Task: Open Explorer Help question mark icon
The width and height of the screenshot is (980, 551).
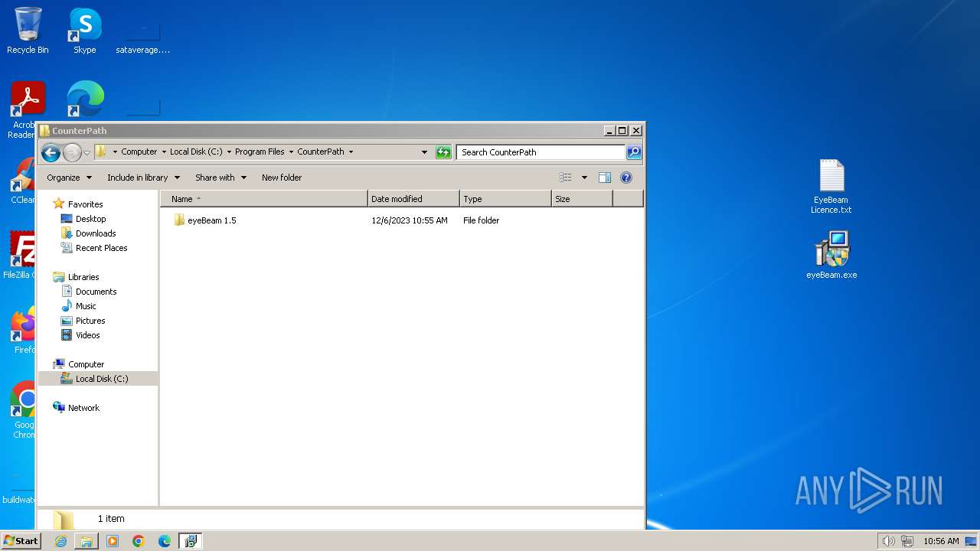Action: pos(626,178)
